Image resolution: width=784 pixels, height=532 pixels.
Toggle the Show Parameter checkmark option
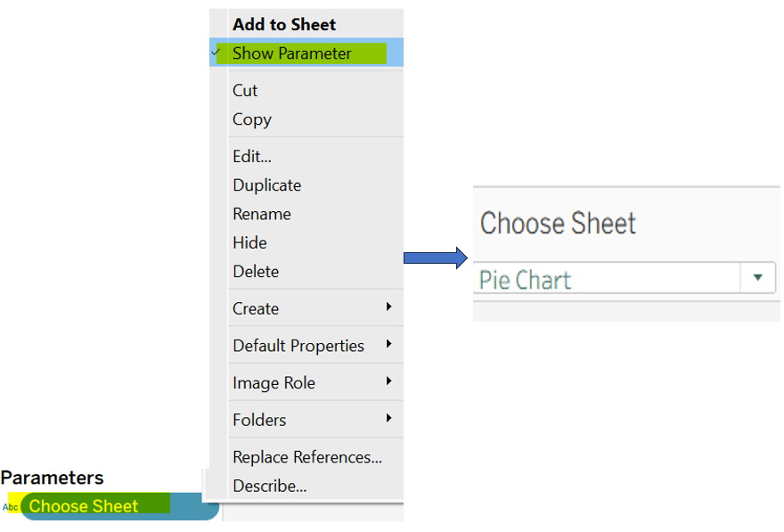point(292,53)
